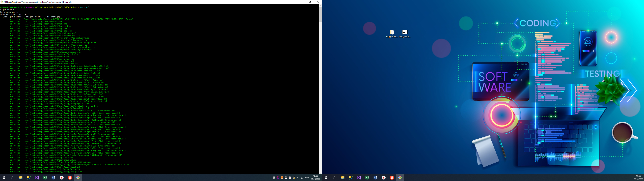Open File Explorer on the terminal monitor's taskbar
The height and width of the screenshot is (181, 644).
tap(20, 178)
